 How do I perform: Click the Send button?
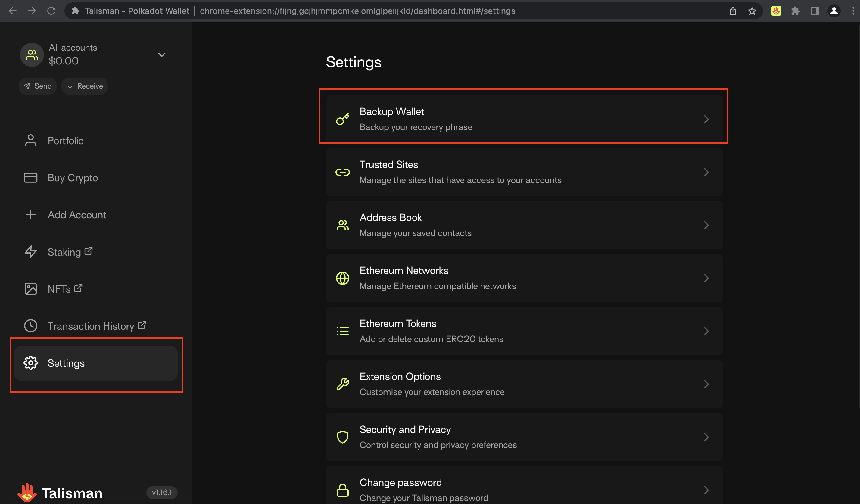(38, 86)
